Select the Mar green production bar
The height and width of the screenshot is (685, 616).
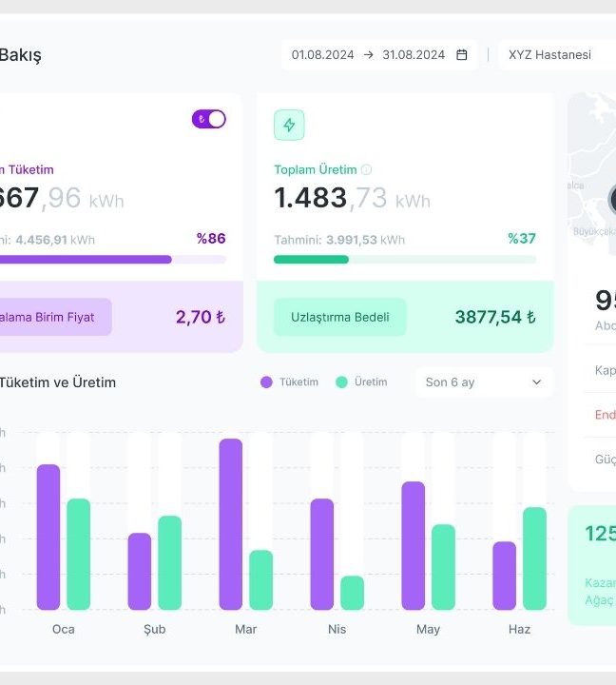tap(261, 579)
